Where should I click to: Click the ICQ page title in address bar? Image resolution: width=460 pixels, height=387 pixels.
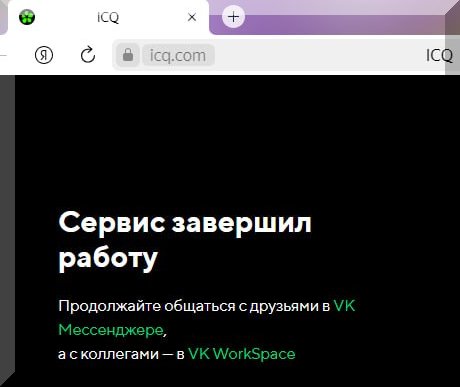(439, 55)
